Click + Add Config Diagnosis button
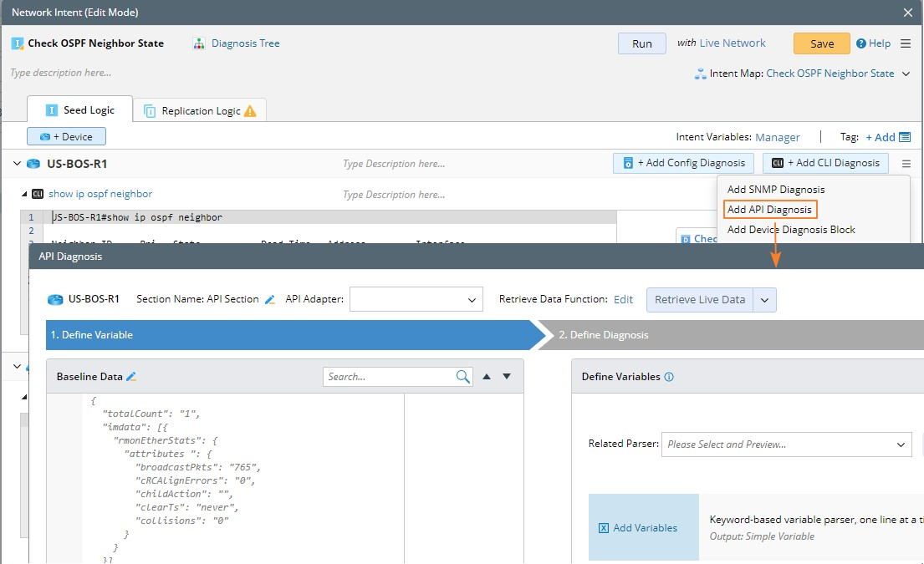 684,163
